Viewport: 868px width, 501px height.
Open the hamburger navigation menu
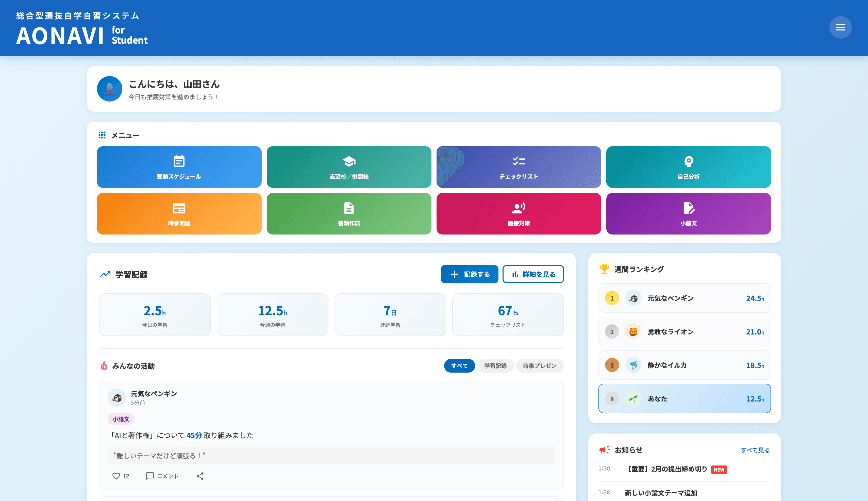click(x=841, y=27)
